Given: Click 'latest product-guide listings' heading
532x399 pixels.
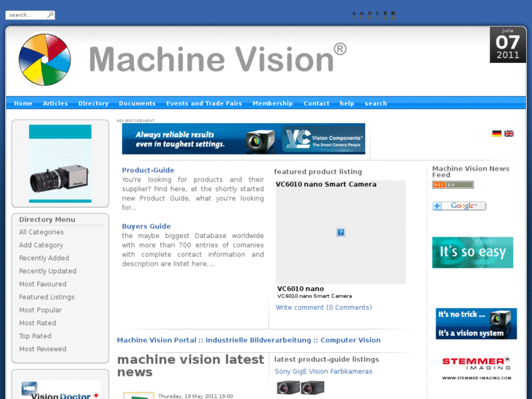Looking at the screenshot, I should tap(326, 359).
